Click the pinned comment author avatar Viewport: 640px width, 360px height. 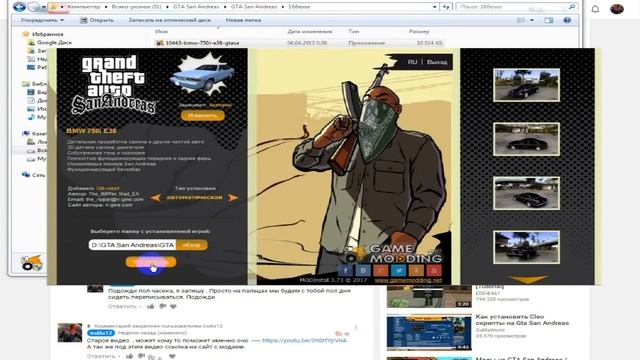[70, 333]
